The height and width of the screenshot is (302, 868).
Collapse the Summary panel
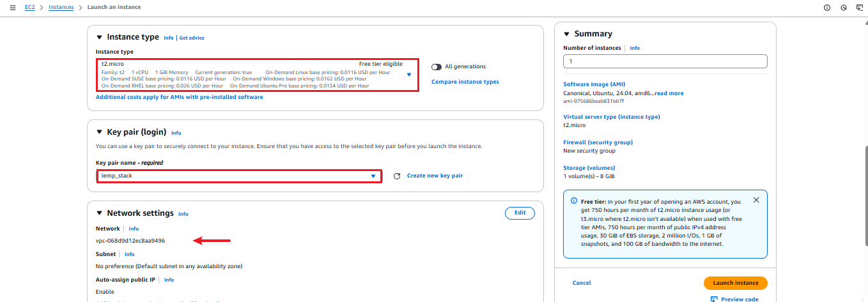click(x=566, y=34)
